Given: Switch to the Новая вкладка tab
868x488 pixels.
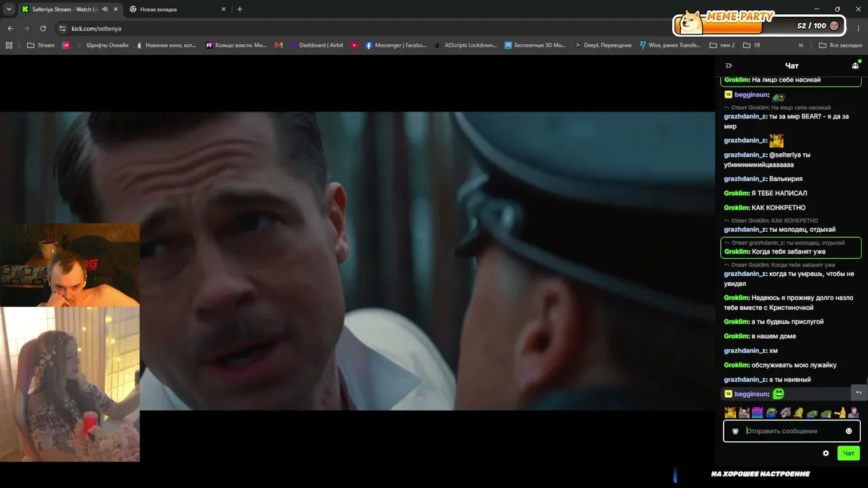Looking at the screenshot, I should click(x=178, y=9).
